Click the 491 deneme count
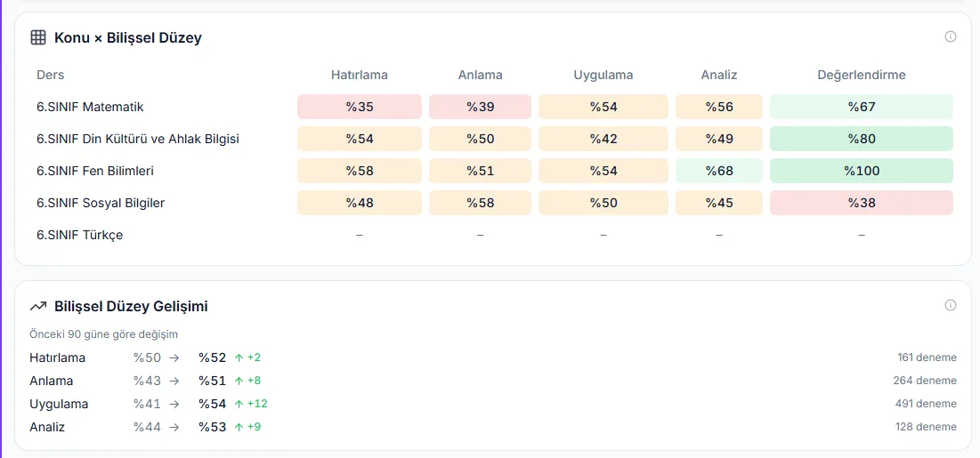 (x=926, y=404)
